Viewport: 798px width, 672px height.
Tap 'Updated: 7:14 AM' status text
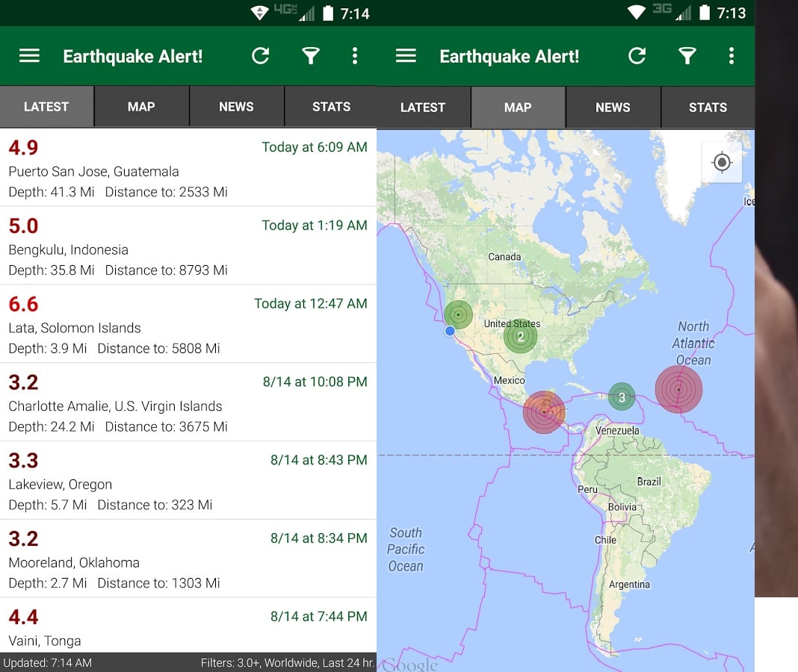click(47, 663)
